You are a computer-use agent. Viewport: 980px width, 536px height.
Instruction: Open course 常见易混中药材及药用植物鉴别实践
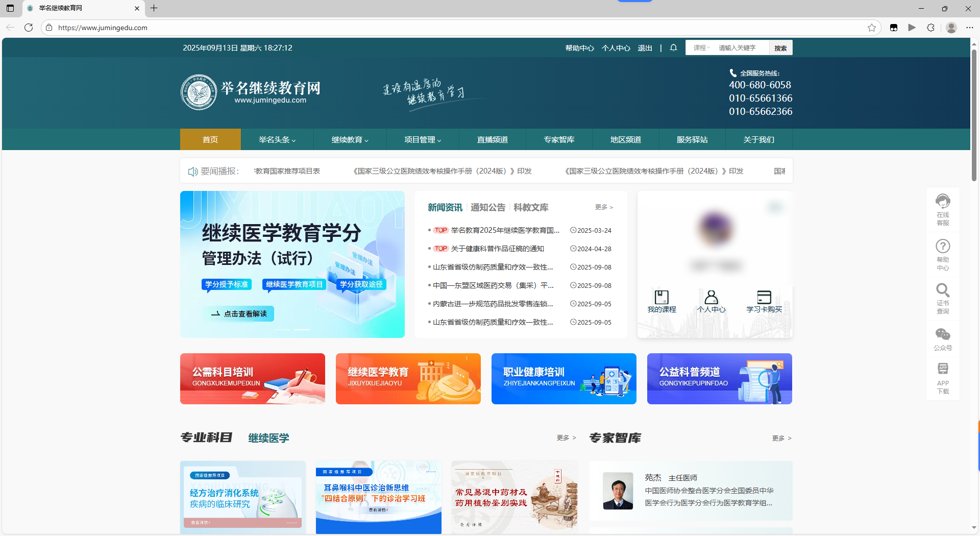[x=514, y=497]
